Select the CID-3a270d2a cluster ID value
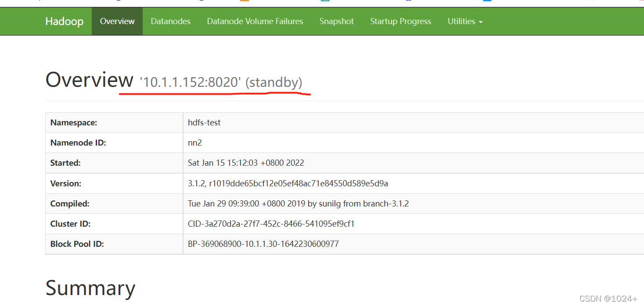The width and height of the screenshot is (644, 306). (x=271, y=224)
